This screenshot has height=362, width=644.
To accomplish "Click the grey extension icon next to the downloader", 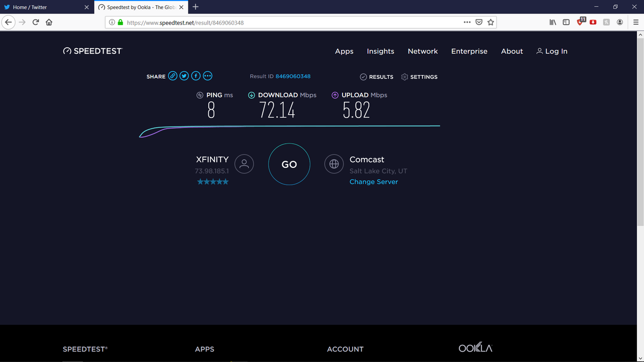I will coord(606,23).
